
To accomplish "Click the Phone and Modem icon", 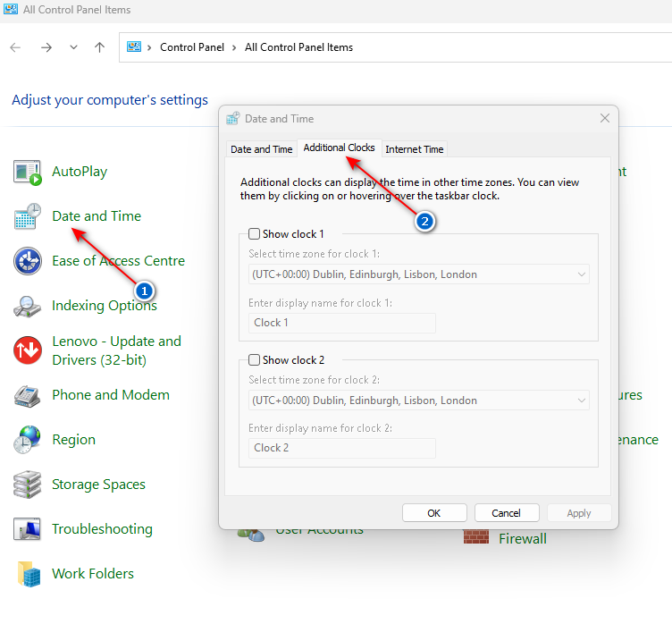I will click(28, 396).
